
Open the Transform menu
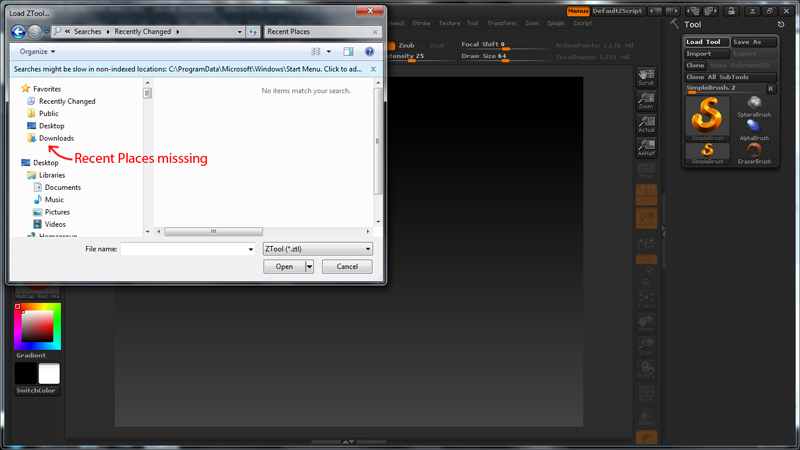pyautogui.click(x=501, y=23)
